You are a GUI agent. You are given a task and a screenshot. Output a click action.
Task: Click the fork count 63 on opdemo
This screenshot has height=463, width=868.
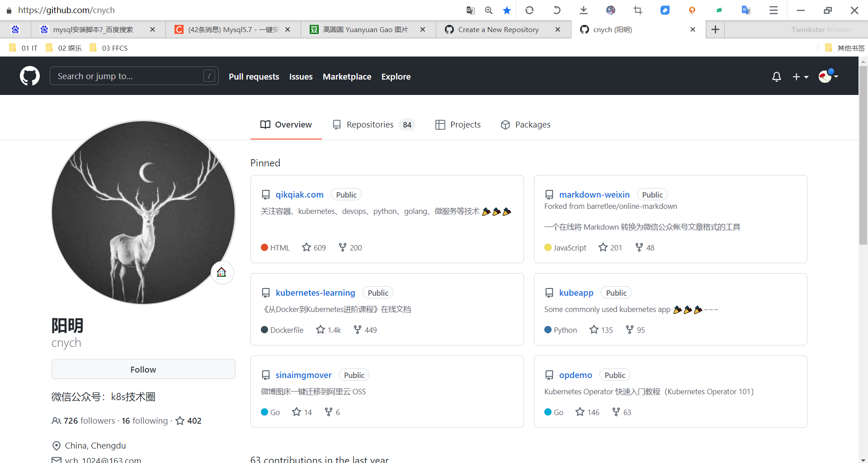coord(622,412)
